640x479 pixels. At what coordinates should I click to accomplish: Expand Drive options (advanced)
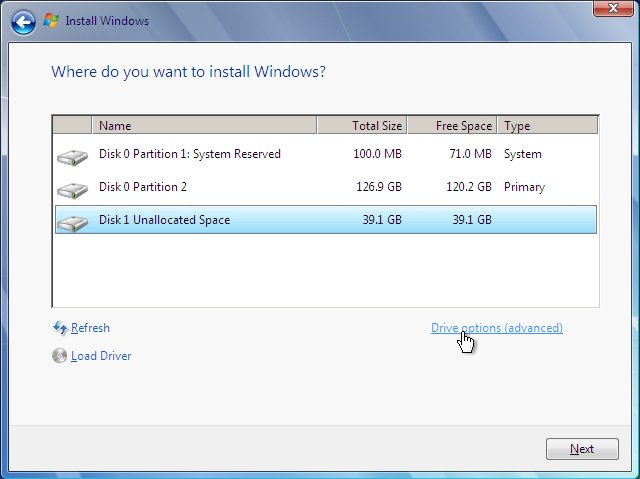pos(496,328)
